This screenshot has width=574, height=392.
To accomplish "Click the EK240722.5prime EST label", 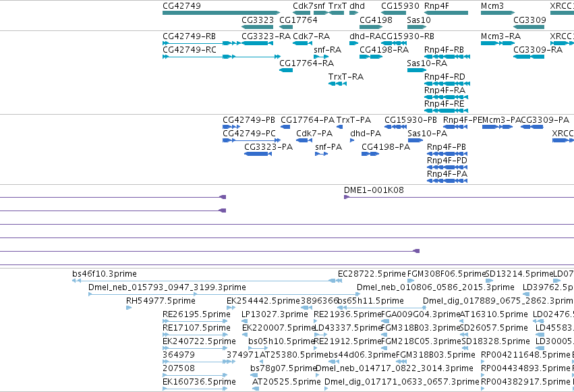I will (199, 341).
